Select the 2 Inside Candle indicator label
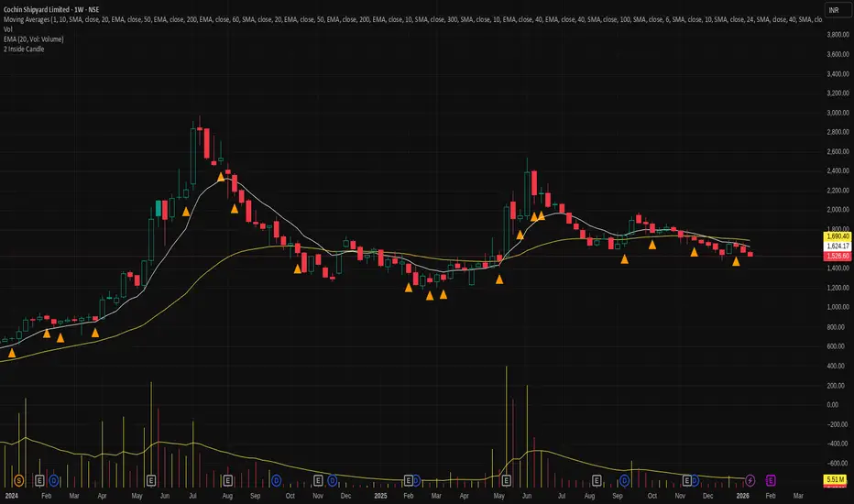This screenshot has width=854, height=504. [x=24, y=49]
